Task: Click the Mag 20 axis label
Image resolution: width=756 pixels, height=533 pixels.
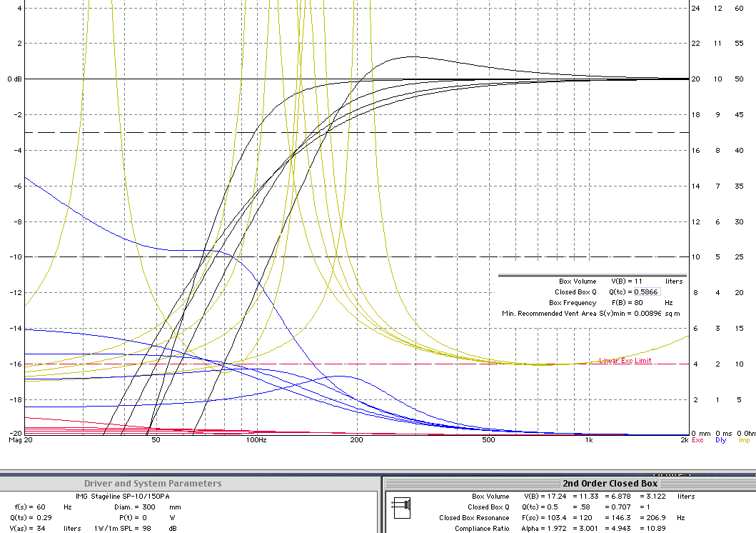Action: point(21,440)
